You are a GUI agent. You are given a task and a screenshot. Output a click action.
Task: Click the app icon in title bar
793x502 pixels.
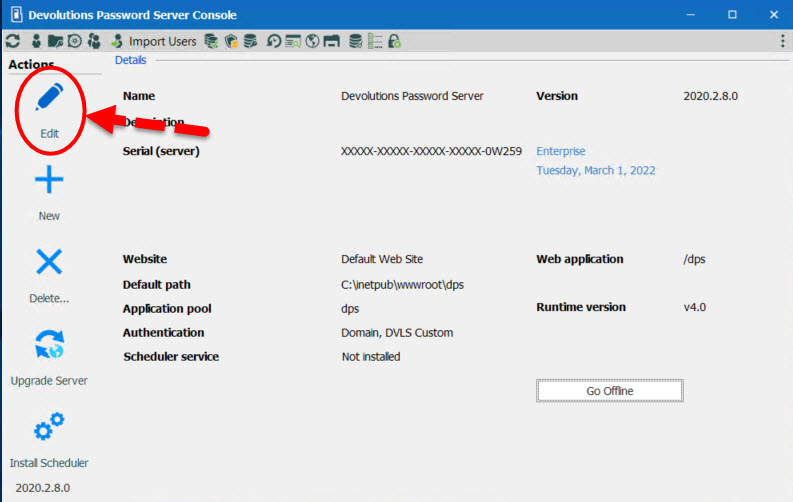point(15,14)
